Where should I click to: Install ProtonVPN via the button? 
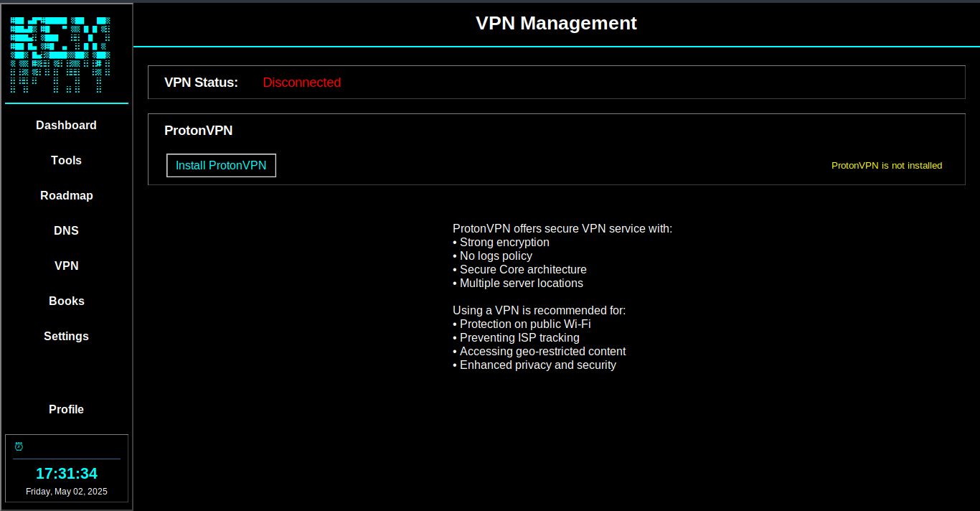coord(221,165)
